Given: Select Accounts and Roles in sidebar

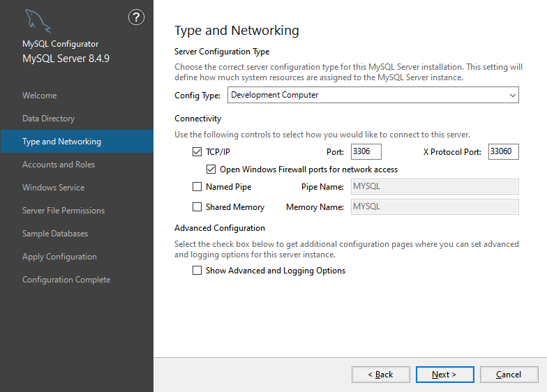Looking at the screenshot, I should click(x=59, y=165).
